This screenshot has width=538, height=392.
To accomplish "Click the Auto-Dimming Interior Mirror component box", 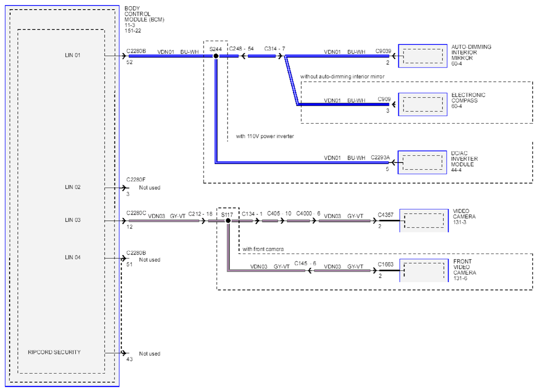I will pos(423,56).
